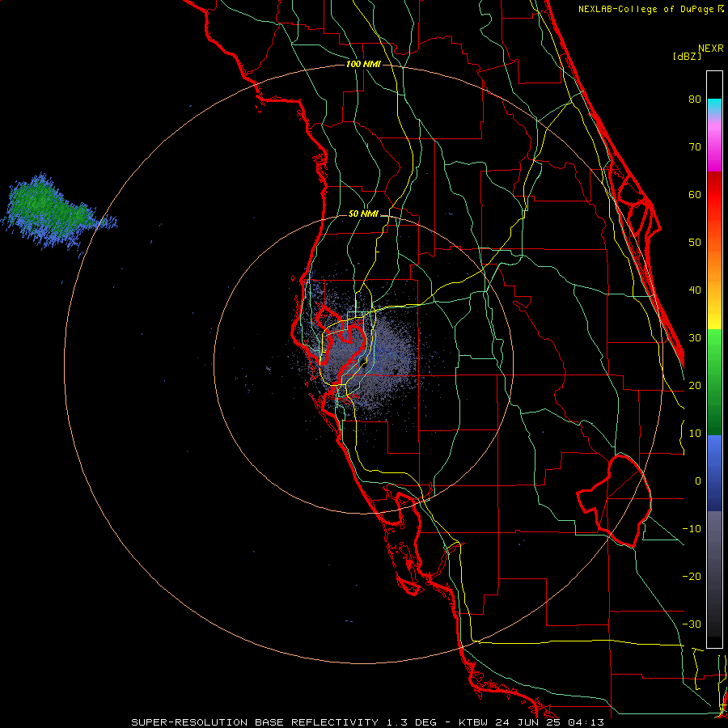Viewport: 728px width, 728px height.
Task: Click the 70 value on dBZ scale
Action: [x=695, y=146]
